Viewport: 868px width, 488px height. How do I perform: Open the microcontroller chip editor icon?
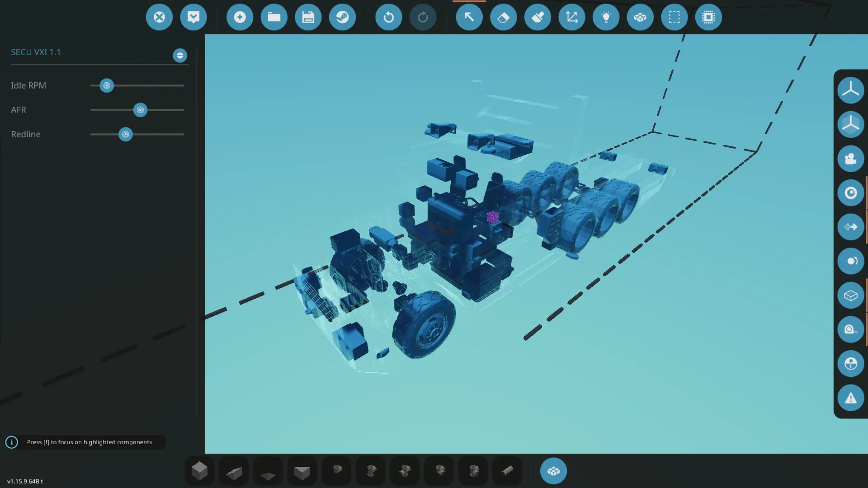click(708, 17)
